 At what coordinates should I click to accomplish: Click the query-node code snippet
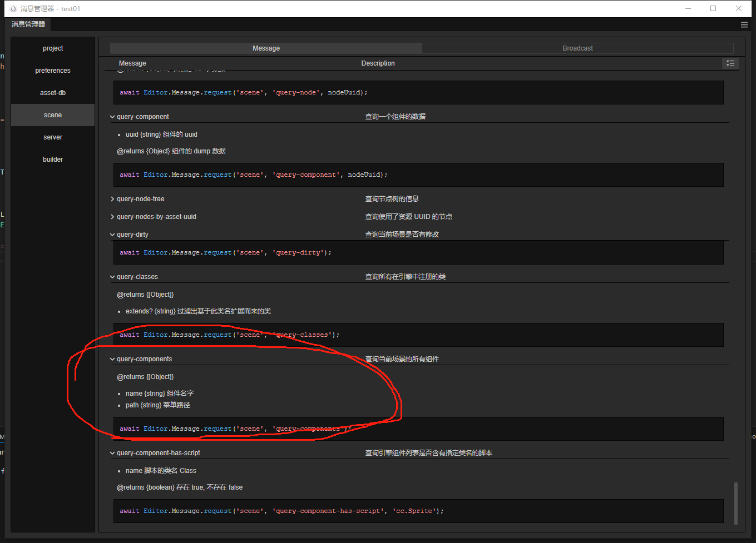pyautogui.click(x=418, y=92)
